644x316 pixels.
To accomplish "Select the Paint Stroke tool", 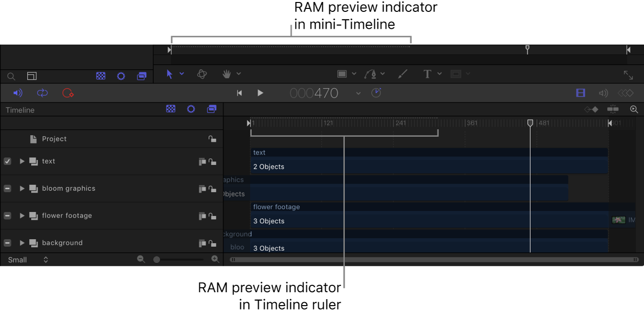I will point(402,74).
